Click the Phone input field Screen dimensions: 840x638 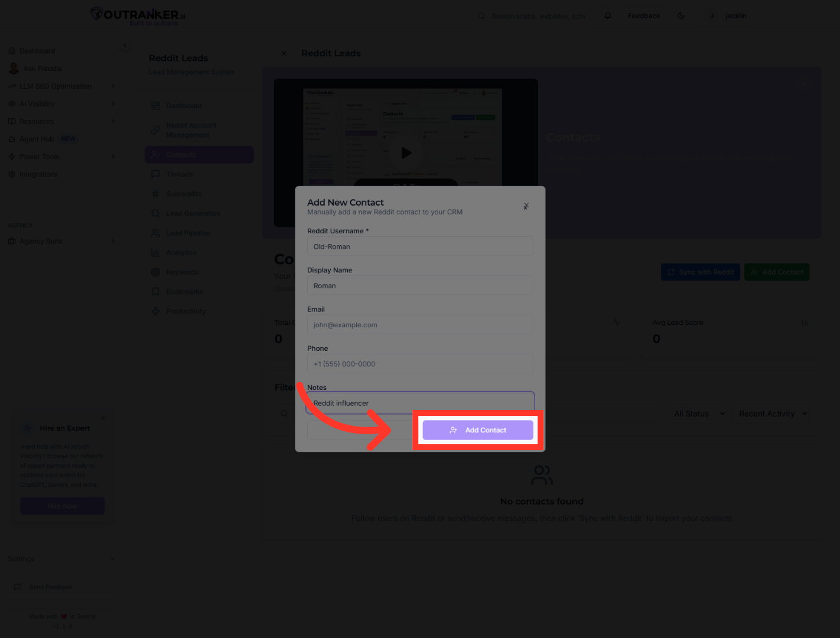click(420, 364)
